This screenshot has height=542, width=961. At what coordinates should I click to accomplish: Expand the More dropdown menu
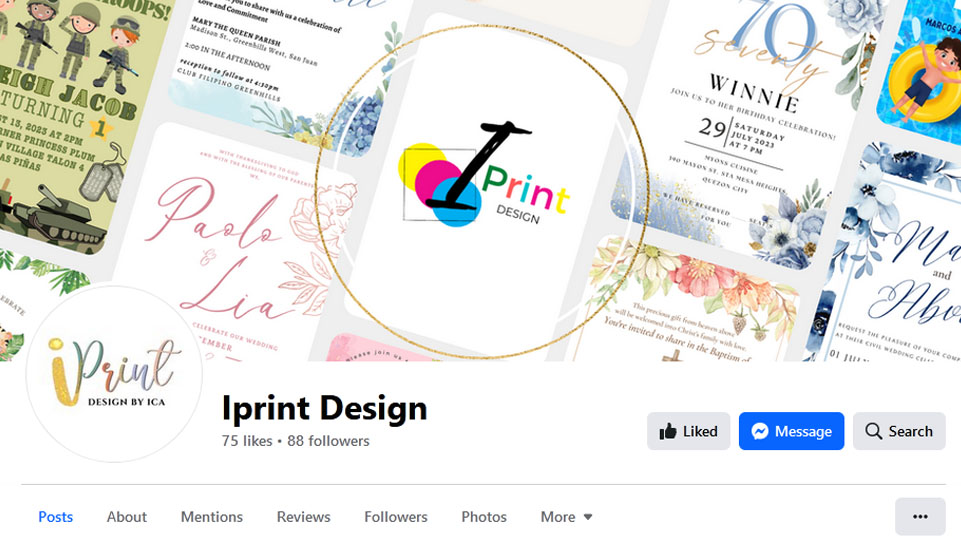(566, 517)
